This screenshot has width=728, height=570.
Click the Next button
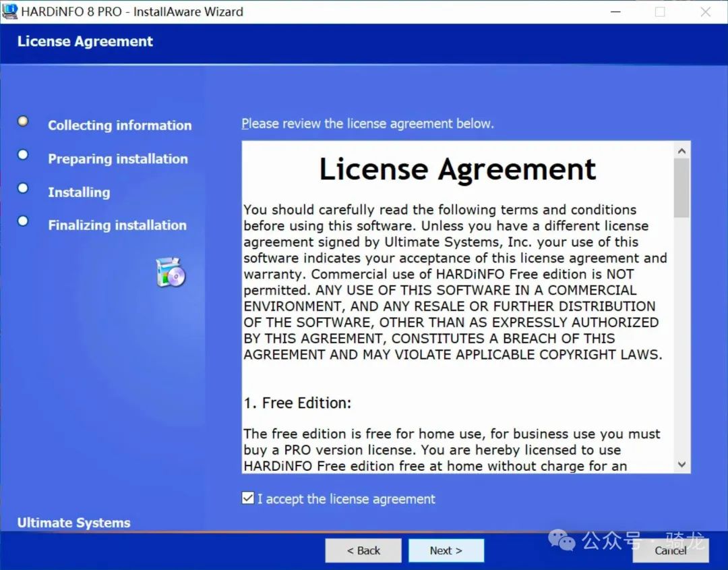tap(446, 550)
